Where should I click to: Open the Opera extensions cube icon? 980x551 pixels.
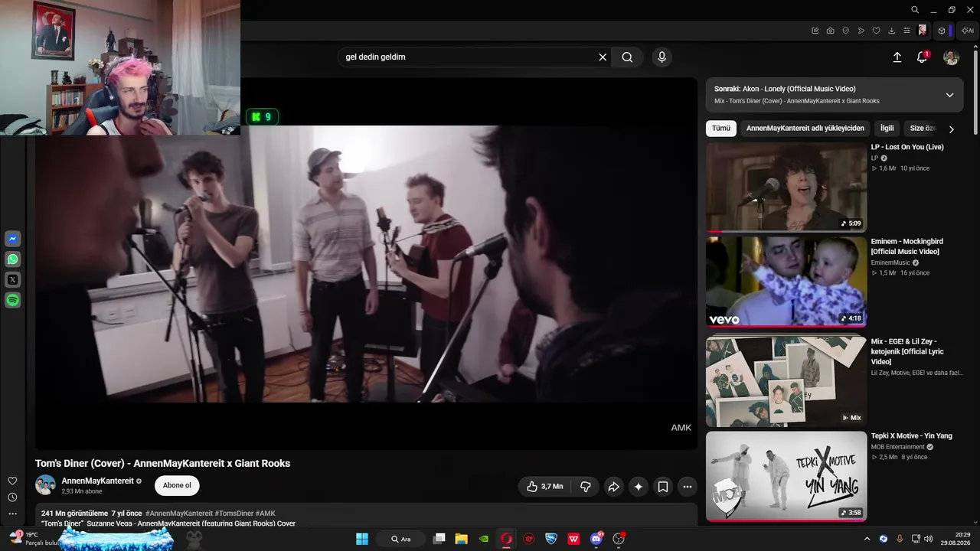[942, 31]
